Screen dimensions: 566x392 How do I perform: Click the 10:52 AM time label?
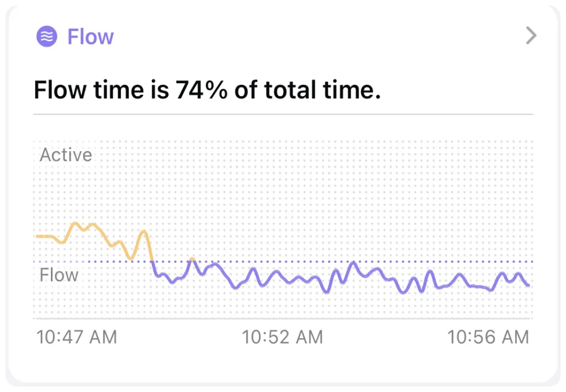click(282, 337)
